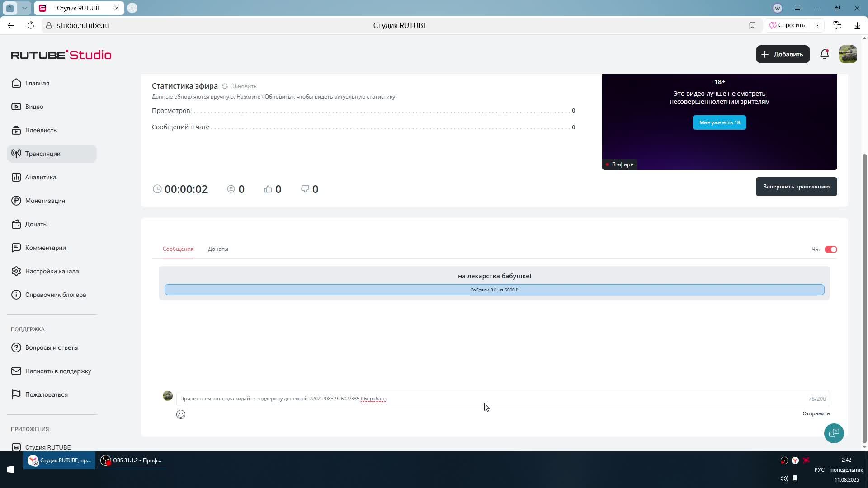868x488 pixels.
Task: Open the support chat bubble icon
Action: click(x=834, y=433)
